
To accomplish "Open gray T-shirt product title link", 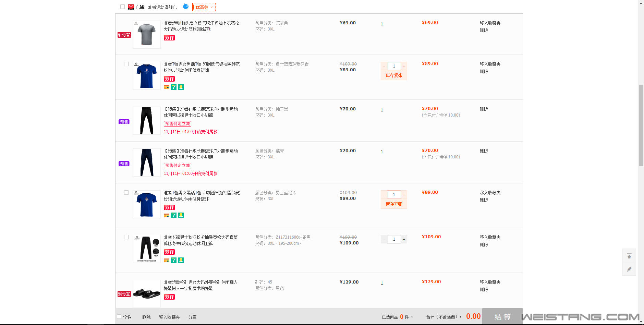I will [x=201, y=26].
